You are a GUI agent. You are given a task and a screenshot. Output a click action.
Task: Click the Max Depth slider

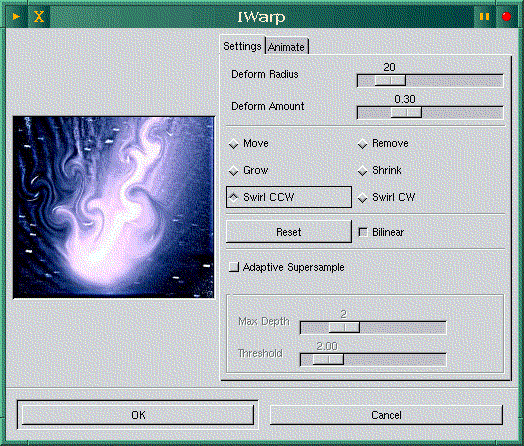tap(373, 327)
